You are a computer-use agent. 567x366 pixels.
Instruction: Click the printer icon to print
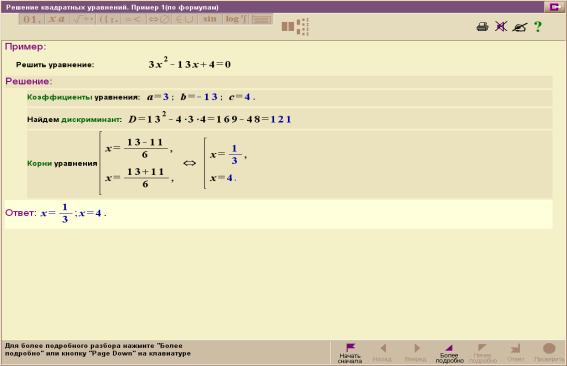pyautogui.click(x=482, y=26)
